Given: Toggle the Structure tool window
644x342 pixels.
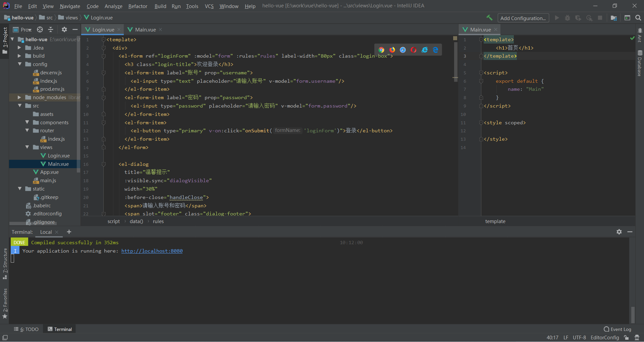Looking at the screenshot, I should (5, 263).
